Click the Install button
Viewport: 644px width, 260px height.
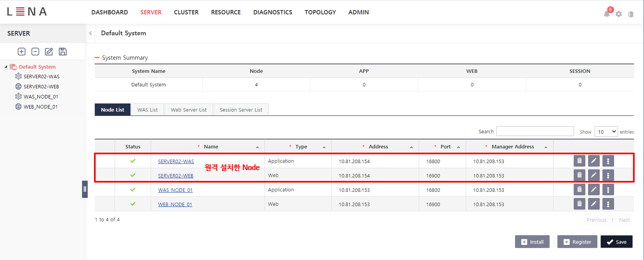(532, 242)
